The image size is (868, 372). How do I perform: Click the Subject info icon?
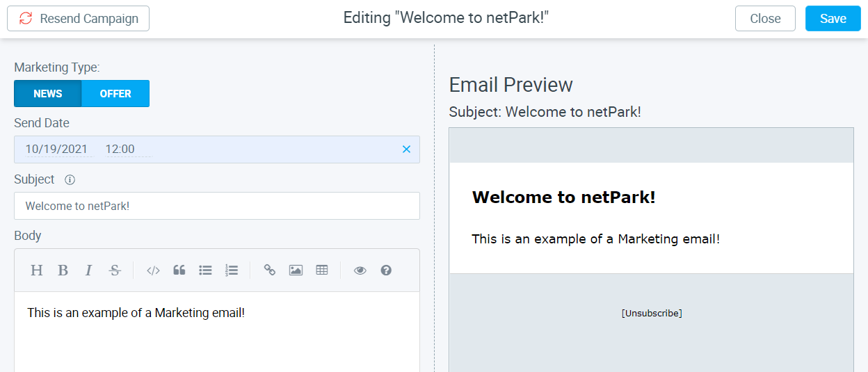point(70,179)
